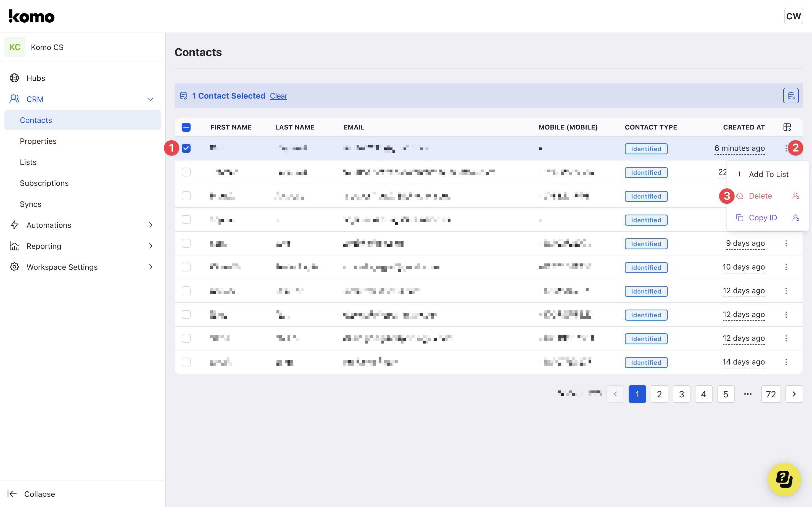Check the second contact row checkbox
This screenshot has width=812, height=507.
point(186,172)
